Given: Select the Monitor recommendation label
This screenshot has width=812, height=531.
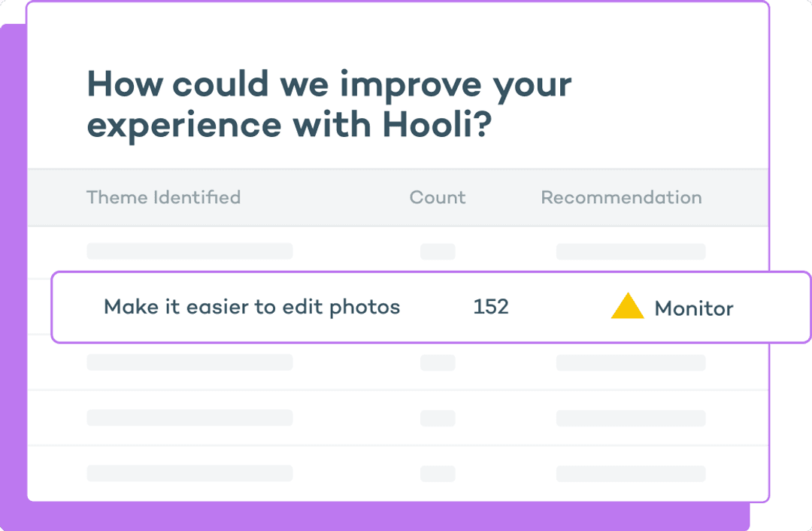Looking at the screenshot, I should click(694, 309).
